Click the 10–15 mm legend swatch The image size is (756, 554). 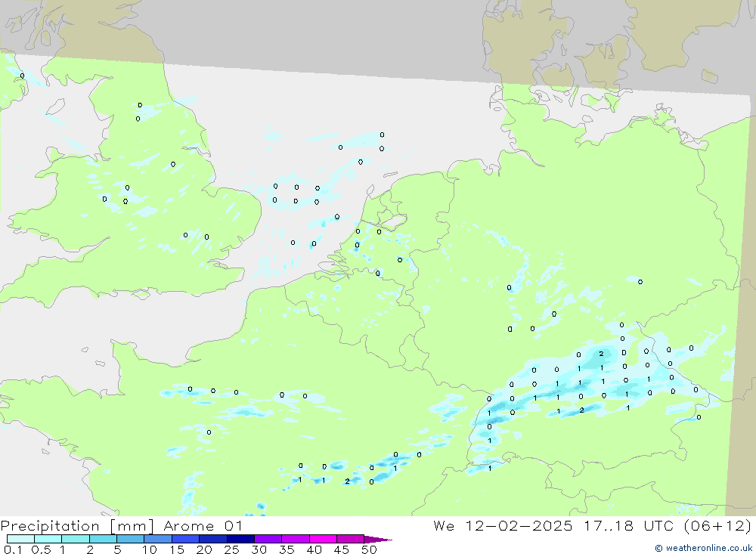(158, 539)
